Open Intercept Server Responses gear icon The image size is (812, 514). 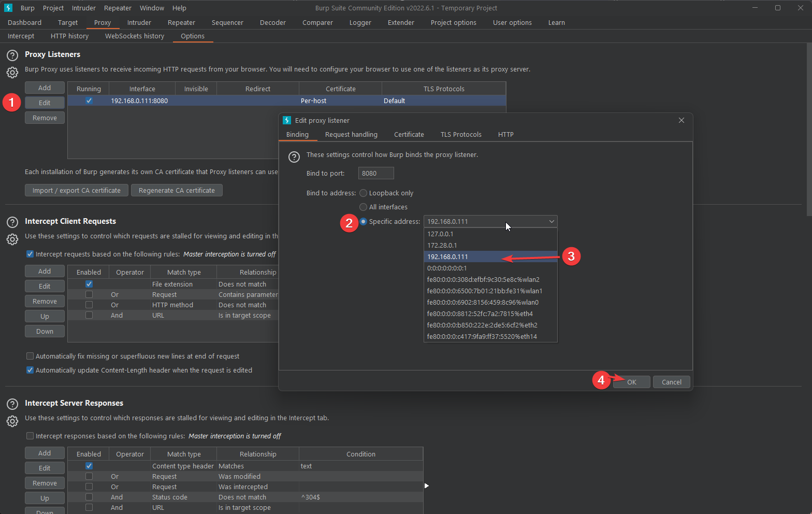click(x=12, y=421)
